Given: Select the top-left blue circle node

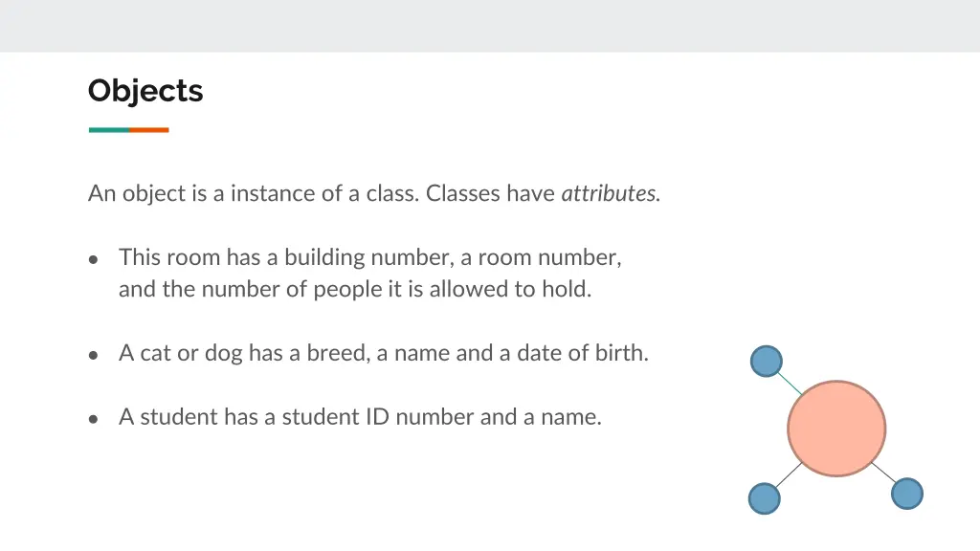Looking at the screenshot, I should point(767,361).
